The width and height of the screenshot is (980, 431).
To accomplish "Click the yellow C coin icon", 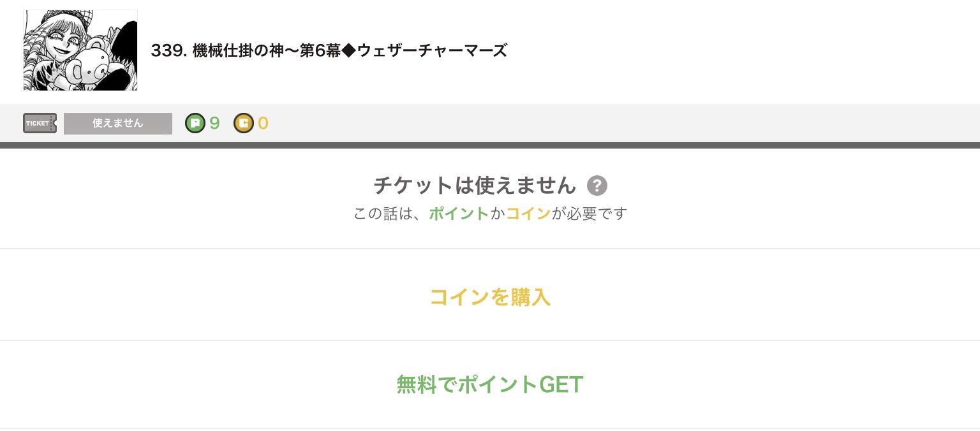I will point(243,123).
